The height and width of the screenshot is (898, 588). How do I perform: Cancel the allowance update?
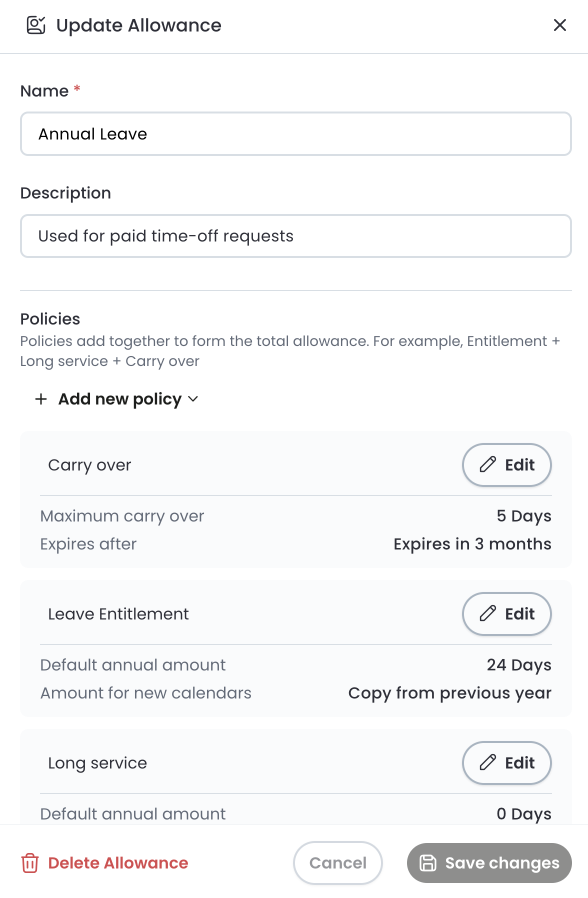pyautogui.click(x=338, y=863)
